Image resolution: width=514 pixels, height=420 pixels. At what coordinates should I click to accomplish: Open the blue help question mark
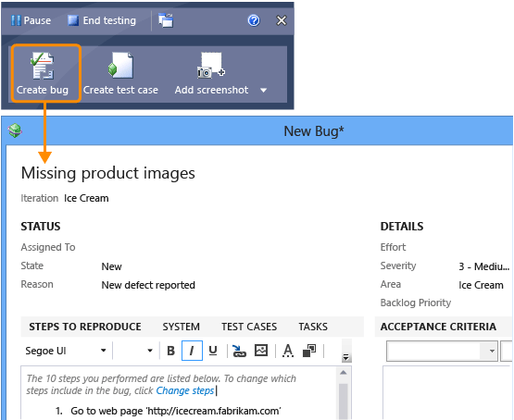(x=254, y=20)
